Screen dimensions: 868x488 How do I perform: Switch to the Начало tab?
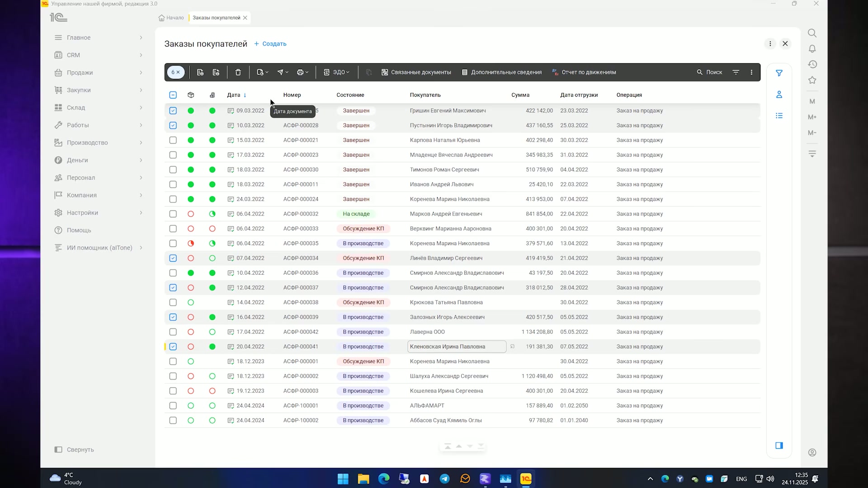point(171,18)
